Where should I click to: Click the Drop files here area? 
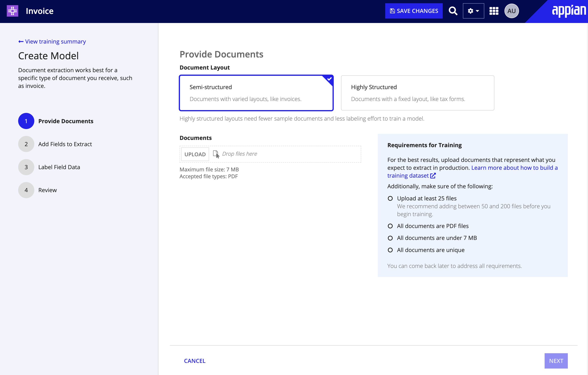tap(270, 154)
